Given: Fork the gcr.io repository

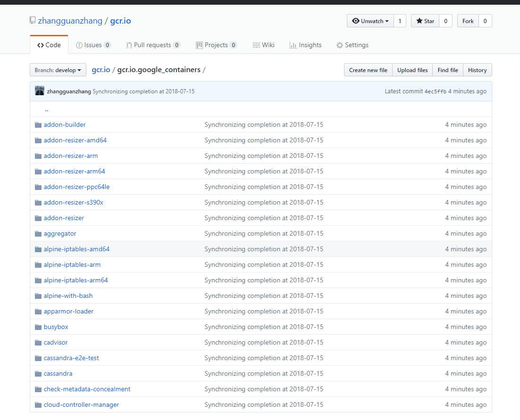Looking at the screenshot, I should tap(468, 21).
